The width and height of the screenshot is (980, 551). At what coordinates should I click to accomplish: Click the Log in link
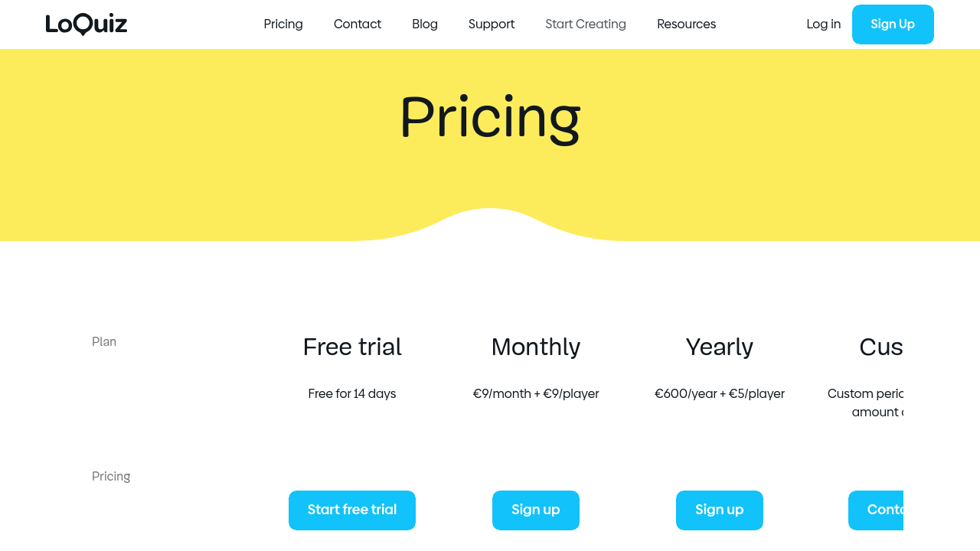coord(824,24)
